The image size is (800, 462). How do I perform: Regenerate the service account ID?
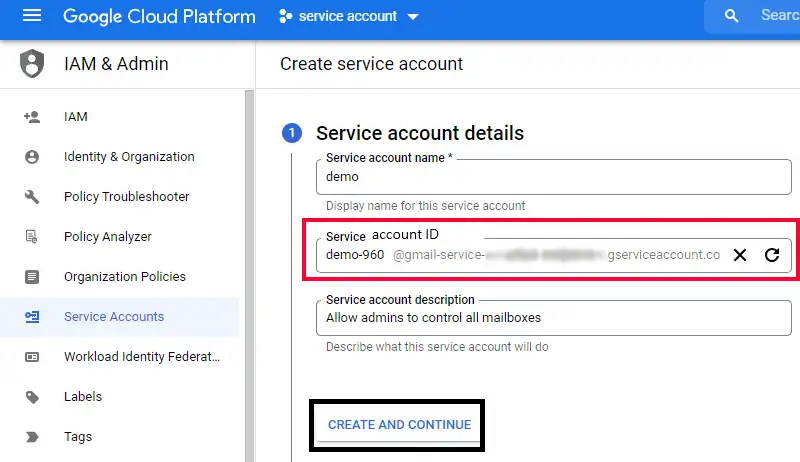click(772, 254)
